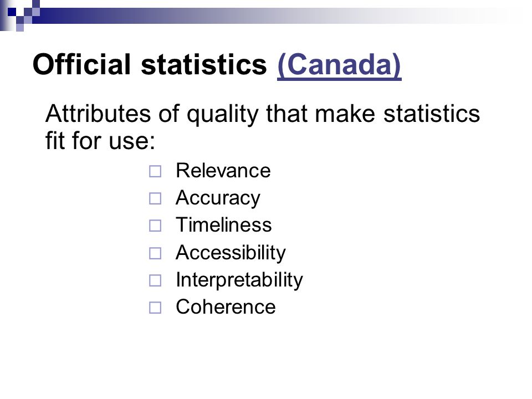
Task: Select the word Relevance
Action: click(223, 170)
